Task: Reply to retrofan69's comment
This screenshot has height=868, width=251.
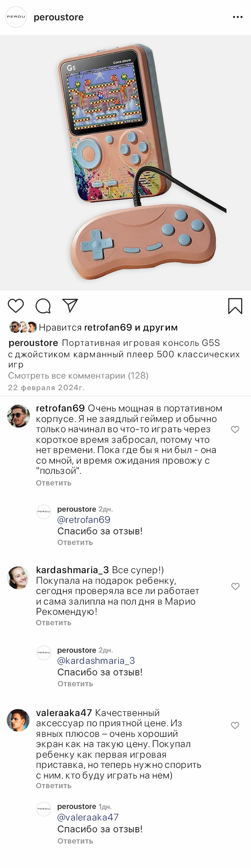Action: point(54,483)
